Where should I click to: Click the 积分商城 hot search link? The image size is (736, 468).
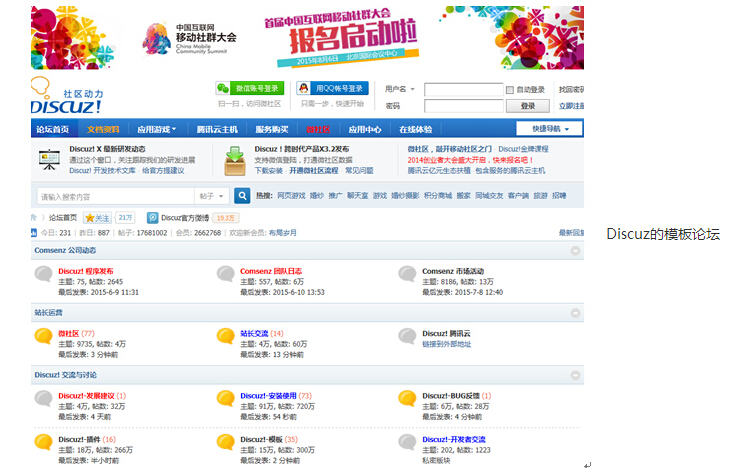coord(438,196)
